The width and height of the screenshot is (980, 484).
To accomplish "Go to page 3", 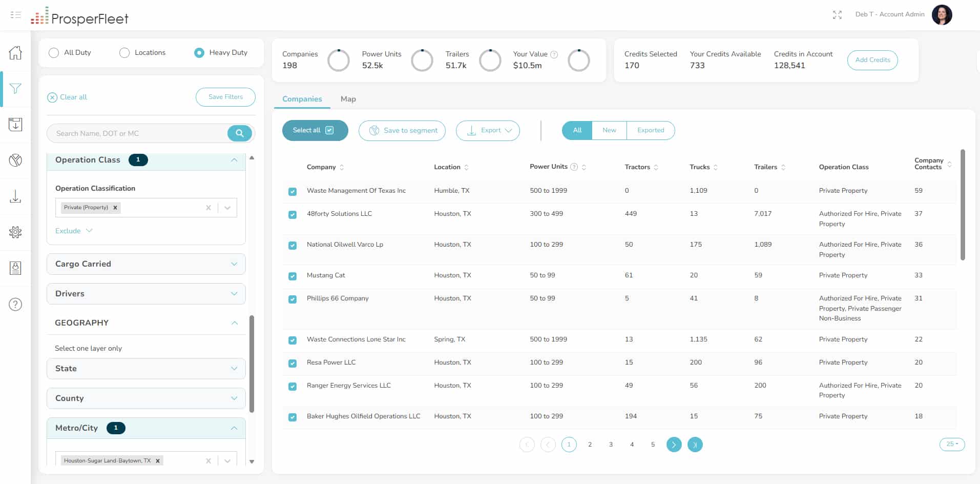I will [611, 445].
